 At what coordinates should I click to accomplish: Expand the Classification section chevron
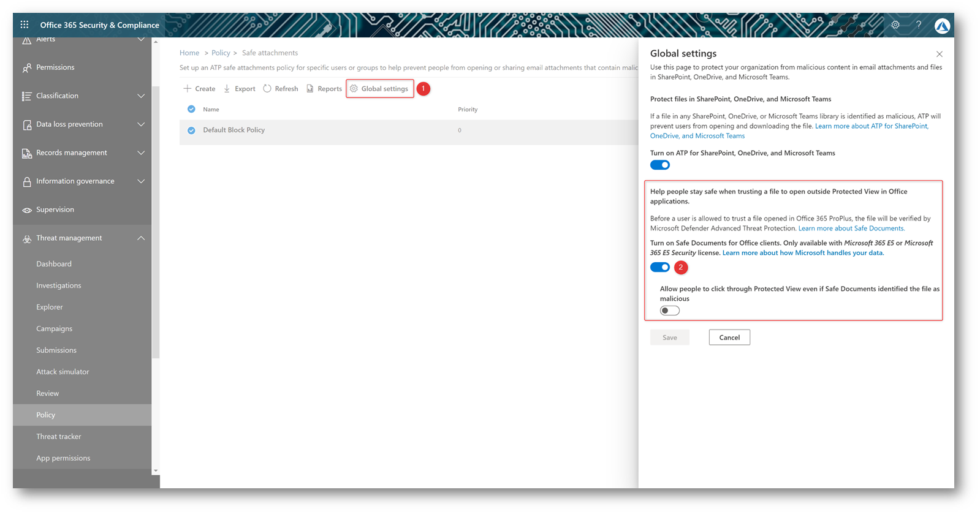(x=141, y=96)
